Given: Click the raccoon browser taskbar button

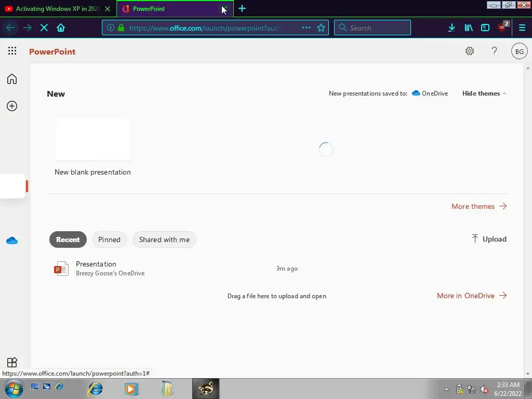Looking at the screenshot, I should [206, 389].
